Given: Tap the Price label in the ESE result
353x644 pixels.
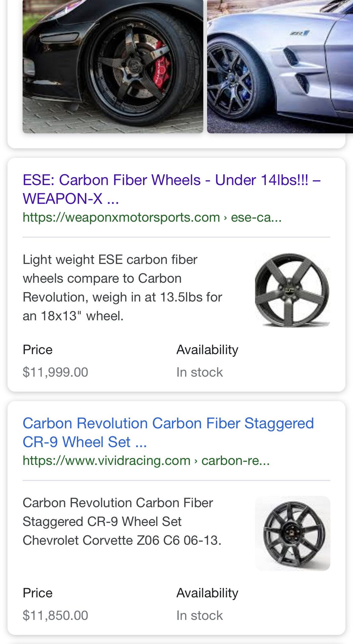Looking at the screenshot, I should coord(38,350).
